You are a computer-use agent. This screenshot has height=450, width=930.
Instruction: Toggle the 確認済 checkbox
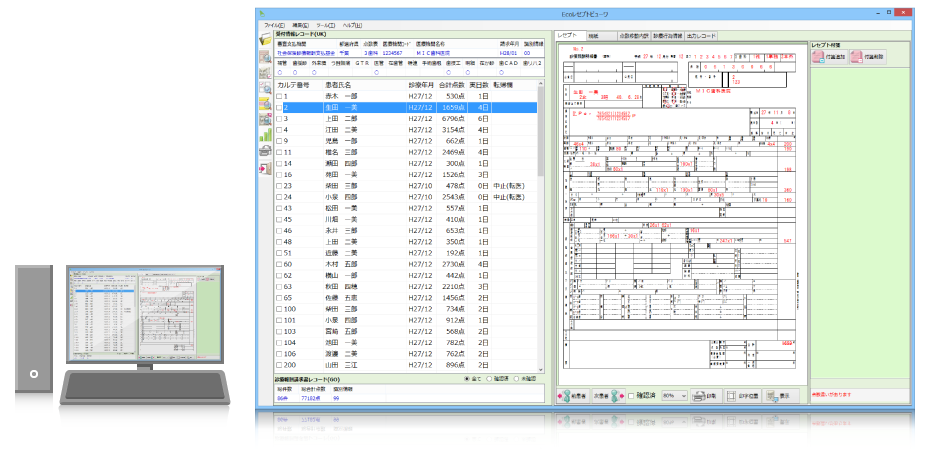coord(631,395)
